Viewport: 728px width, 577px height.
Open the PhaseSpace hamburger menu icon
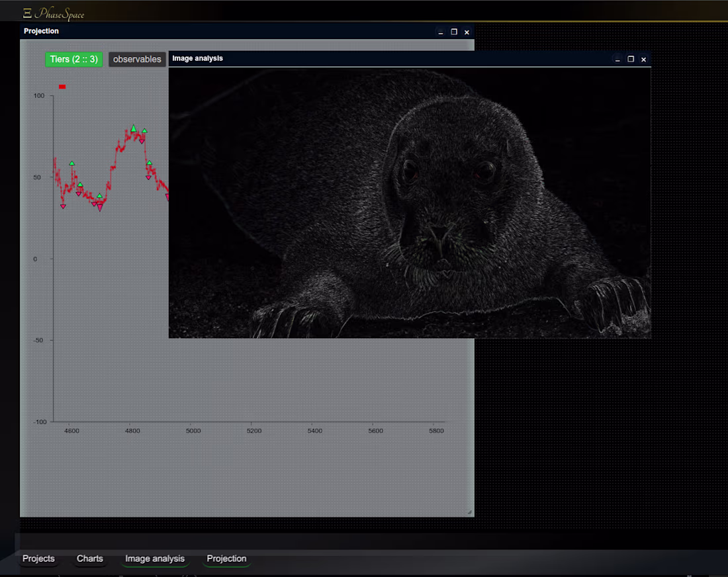click(27, 13)
